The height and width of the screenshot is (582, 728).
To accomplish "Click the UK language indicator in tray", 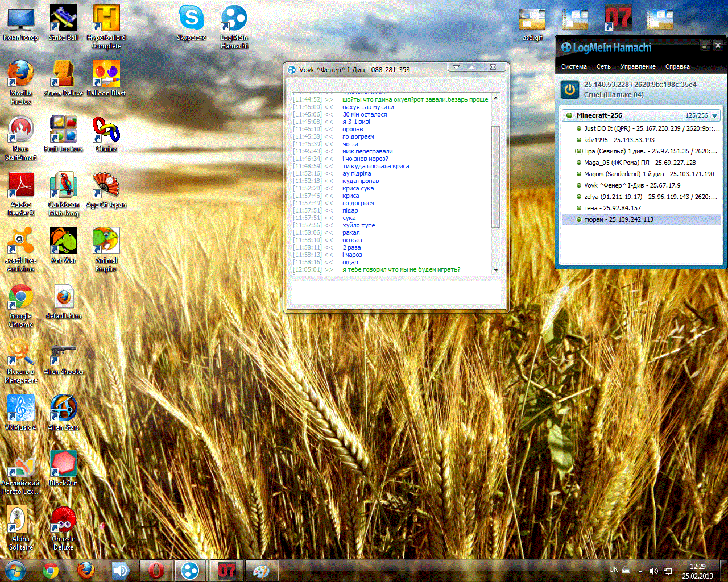I will (x=614, y=569).
